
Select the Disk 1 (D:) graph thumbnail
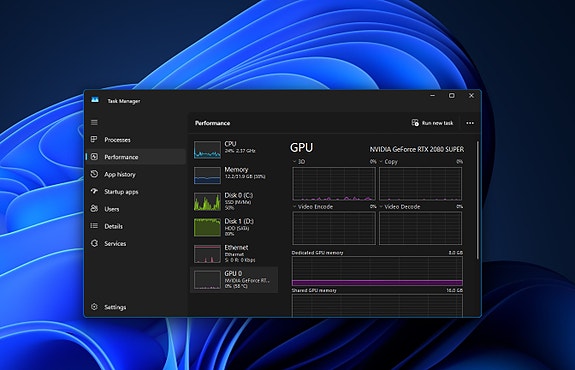(207, 227)
